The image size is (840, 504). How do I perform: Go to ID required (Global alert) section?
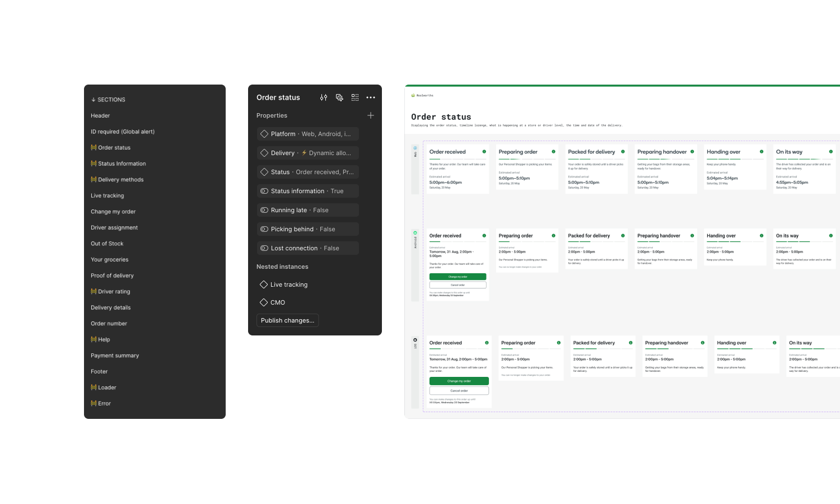pos(123,132)
